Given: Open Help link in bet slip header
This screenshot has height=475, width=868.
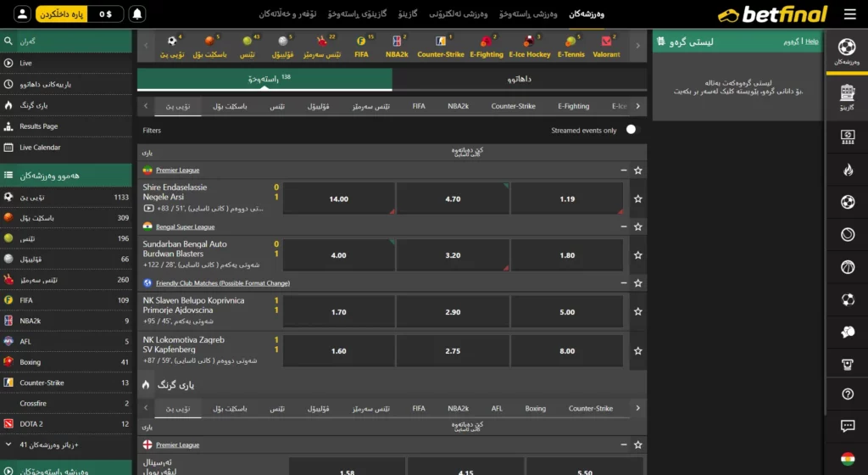Looking at the screenshot, I should pyautogui.click(x=811, y=42).
